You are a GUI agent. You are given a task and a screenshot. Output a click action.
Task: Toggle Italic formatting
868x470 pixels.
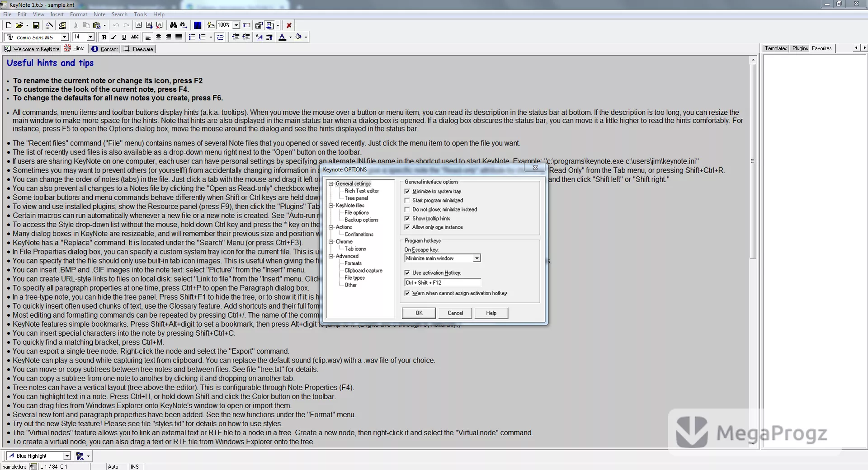[x=114, y=37]
